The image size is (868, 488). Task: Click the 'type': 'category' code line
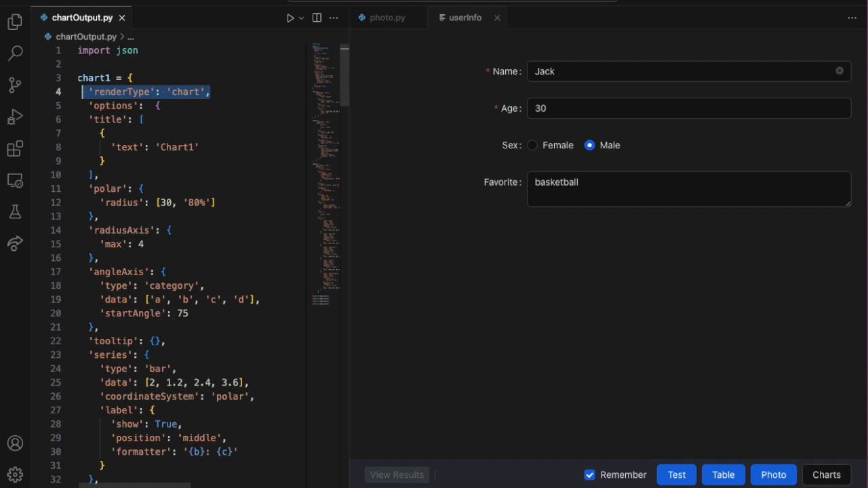coord(152,286)
